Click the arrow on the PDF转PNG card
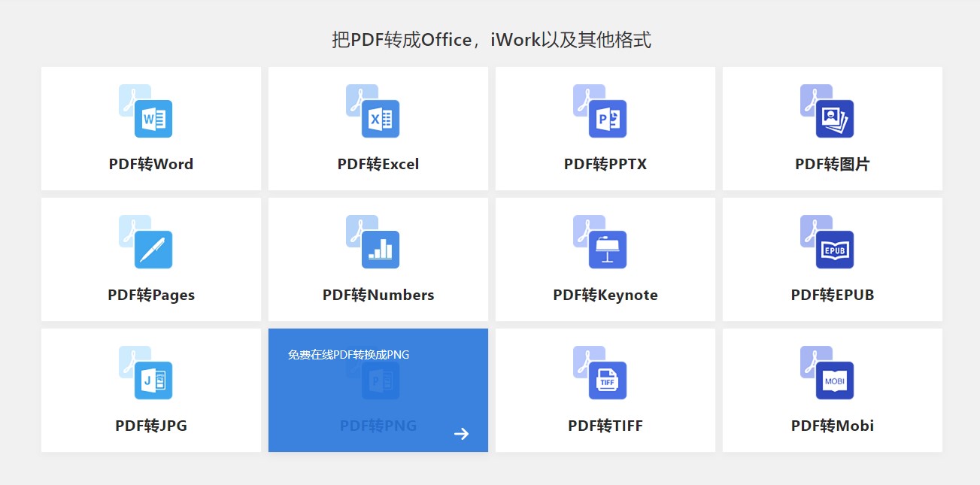 [x=462, y=434]
